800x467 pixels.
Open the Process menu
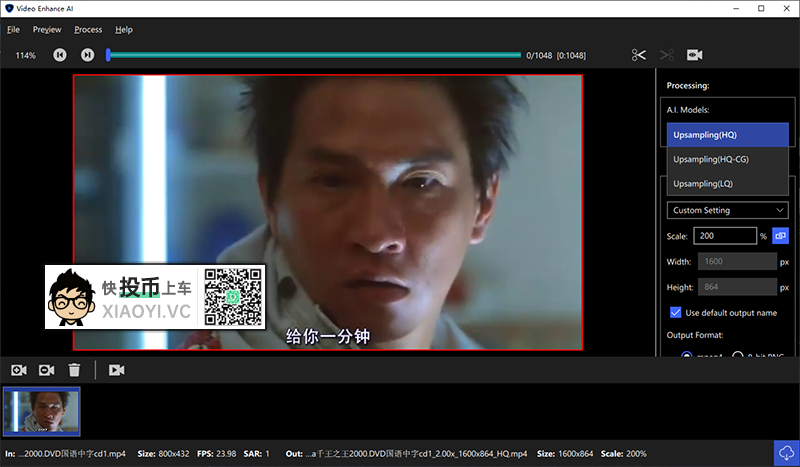click(x=88, y=30)
